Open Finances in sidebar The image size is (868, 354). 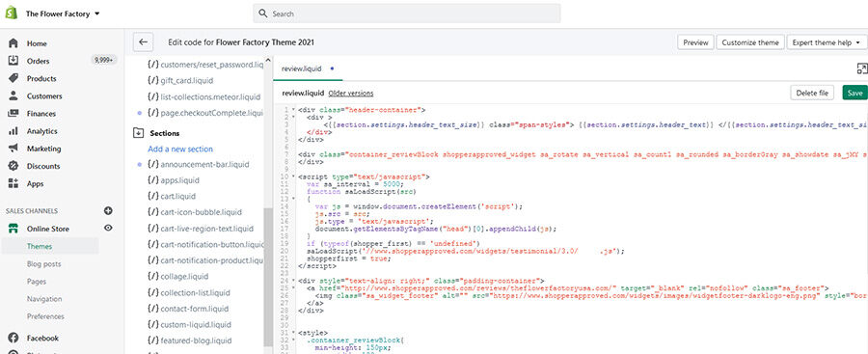(x=41, y=114)
